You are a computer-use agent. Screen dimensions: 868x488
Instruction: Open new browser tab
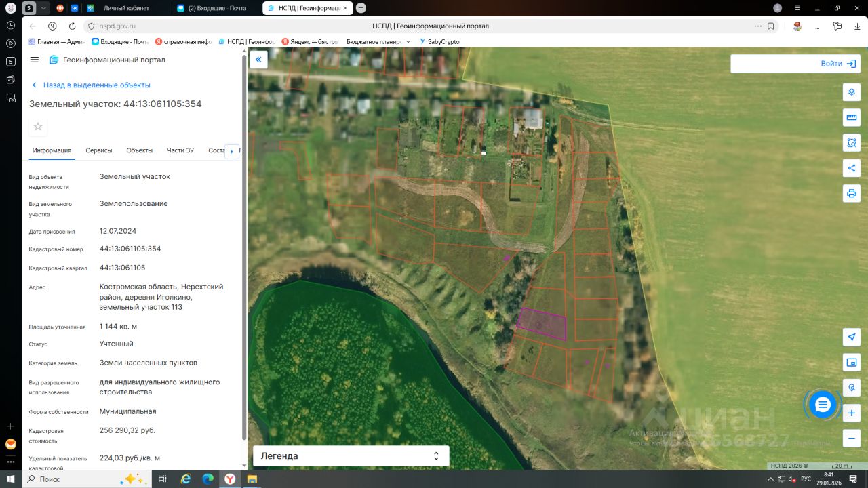(361, 8)
